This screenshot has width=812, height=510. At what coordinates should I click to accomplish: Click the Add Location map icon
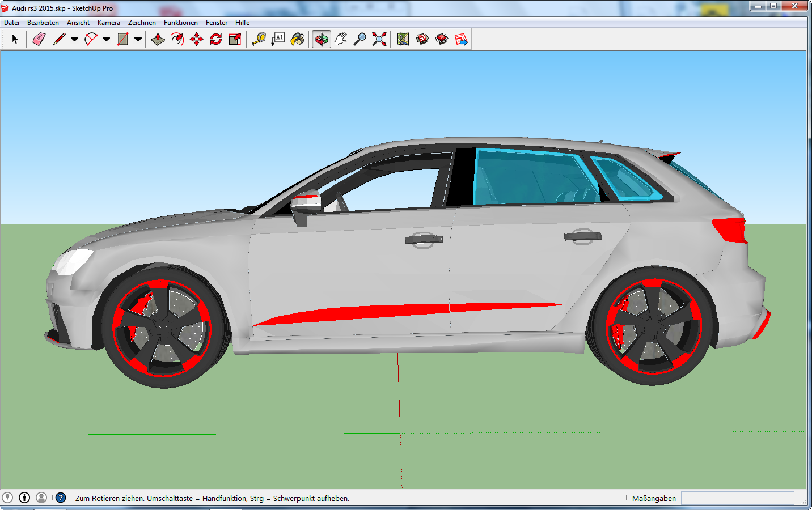[x=403, y=39]
